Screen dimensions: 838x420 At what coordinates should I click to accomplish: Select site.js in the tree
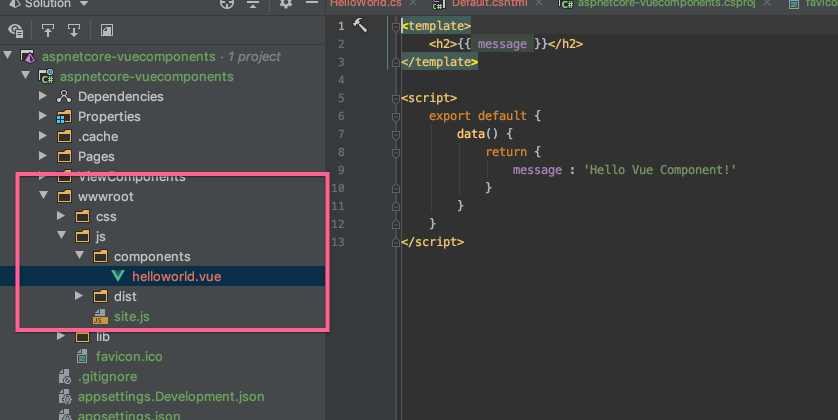click(x=131, y=316)
